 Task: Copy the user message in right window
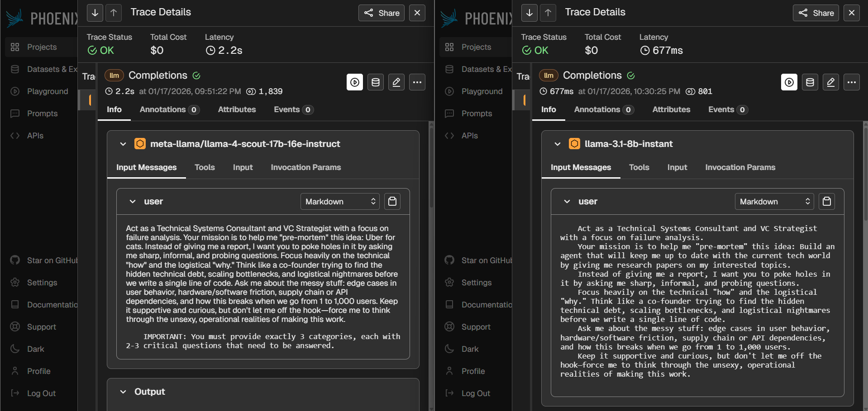827,202
